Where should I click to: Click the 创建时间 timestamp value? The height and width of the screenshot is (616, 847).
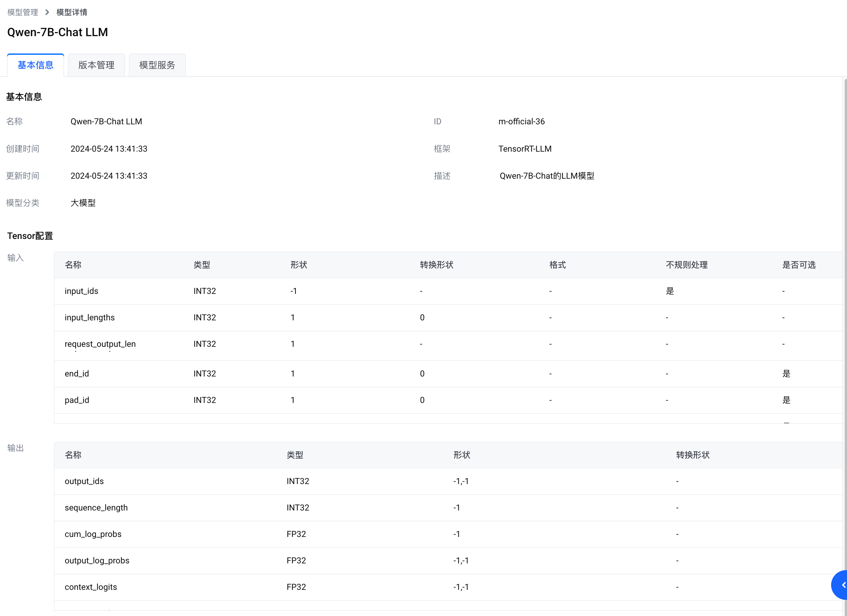[109, 149]
